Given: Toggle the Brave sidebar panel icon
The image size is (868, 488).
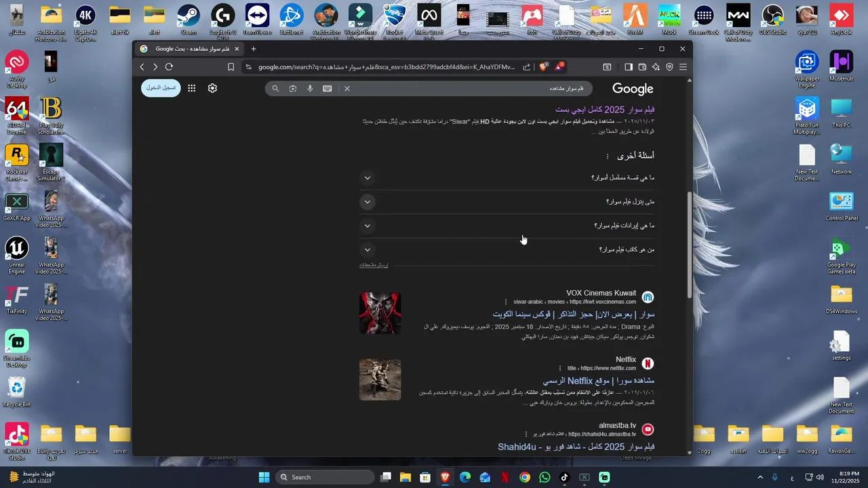Looking at the screenshot, I should (x=629, y=67).
